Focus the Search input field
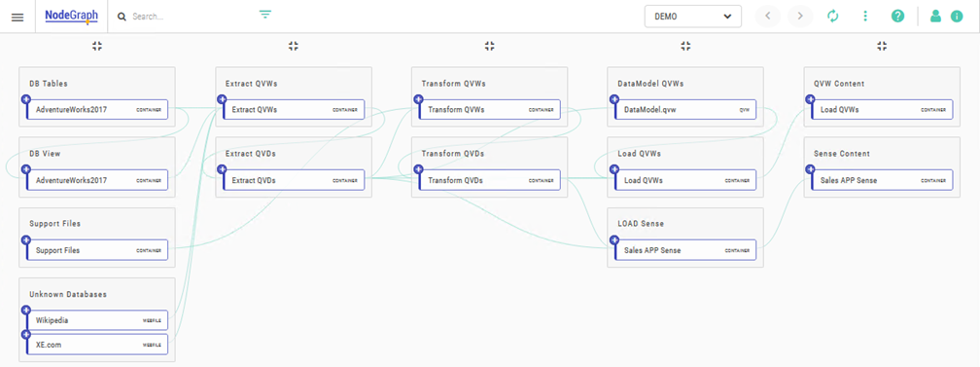This screenshot has width=980, height=367. 188,17
